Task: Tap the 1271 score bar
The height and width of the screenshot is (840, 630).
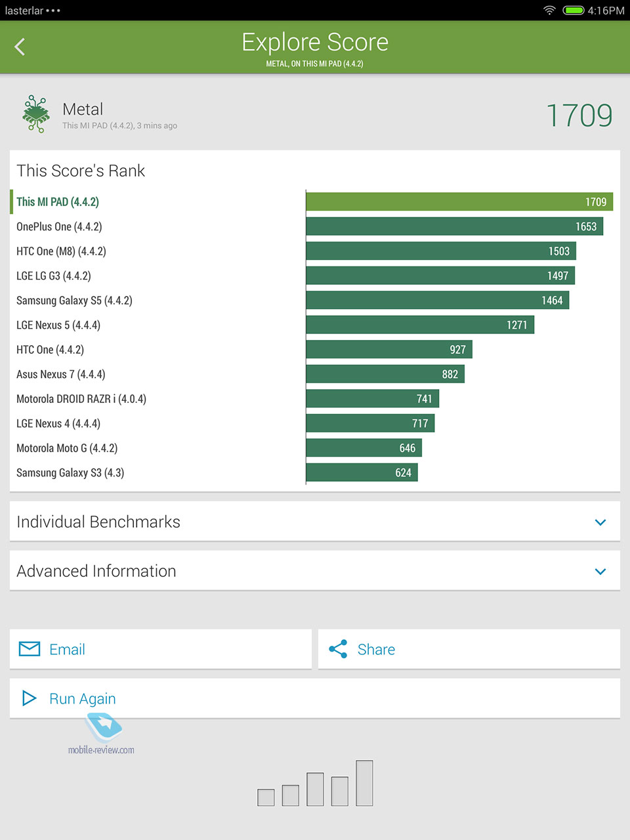Action: (420, 325)
